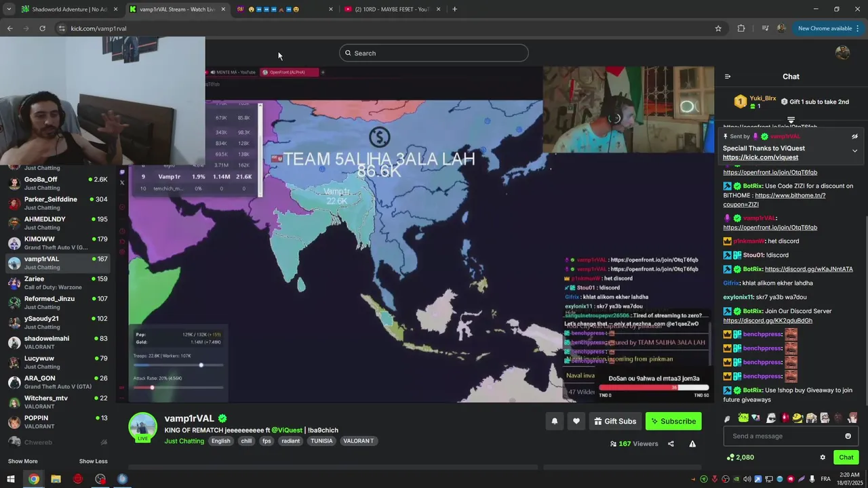This screenshot has width=868, height=488.
Task: Open shadowelmahi channel in sidebar
Action: [58, 342]
